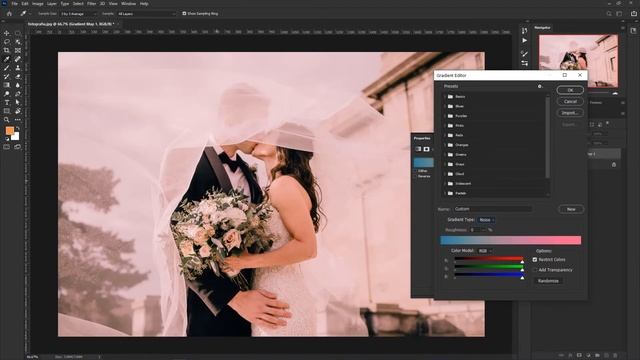Click the Share icon at top right

[x=634, y=13]
